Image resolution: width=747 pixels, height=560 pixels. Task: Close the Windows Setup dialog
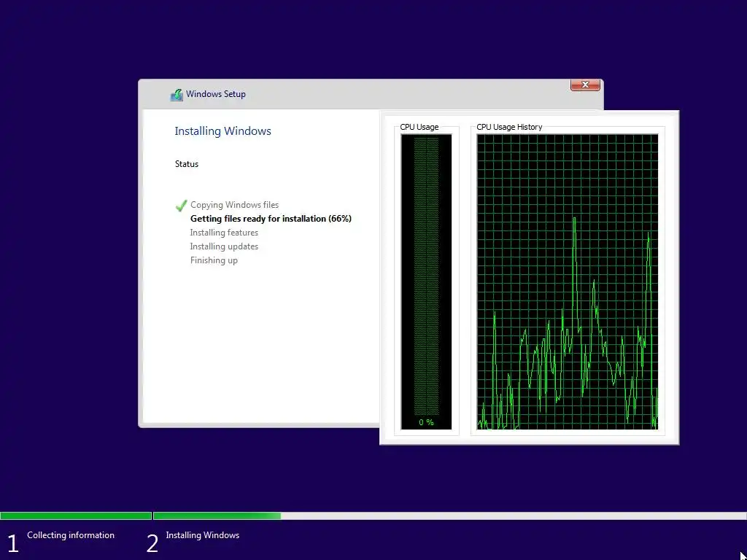(x=585, y=85)
